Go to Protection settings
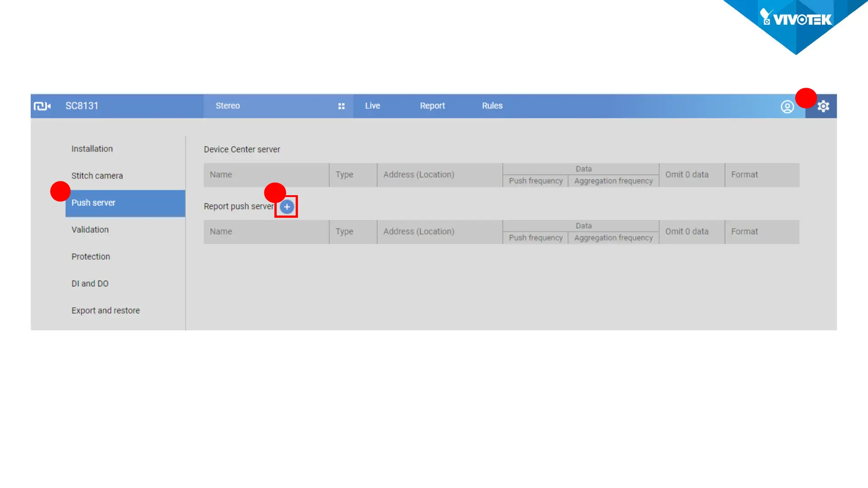 (x=91, y=257)
